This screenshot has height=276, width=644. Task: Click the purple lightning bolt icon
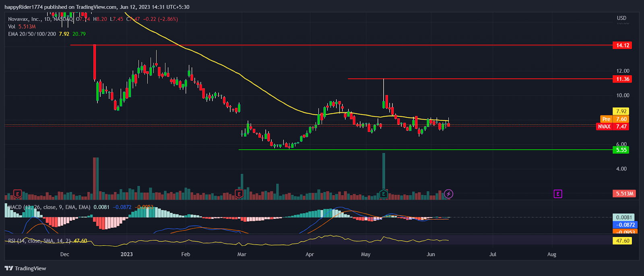pyautogui.click(x=448, y=194)
